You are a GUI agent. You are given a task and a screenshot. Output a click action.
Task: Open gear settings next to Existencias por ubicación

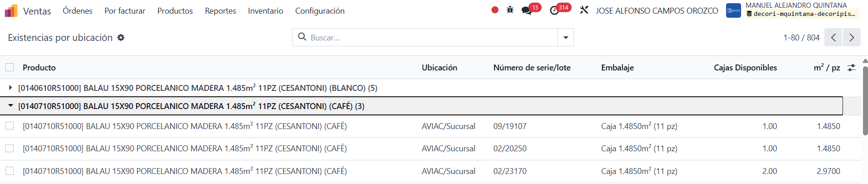point(121,38)
